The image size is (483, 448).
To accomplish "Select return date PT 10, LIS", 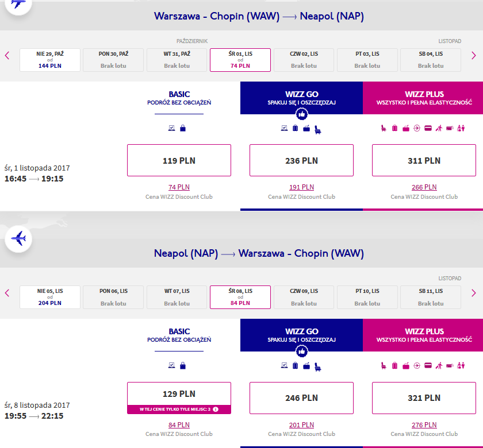I will 367,298.
